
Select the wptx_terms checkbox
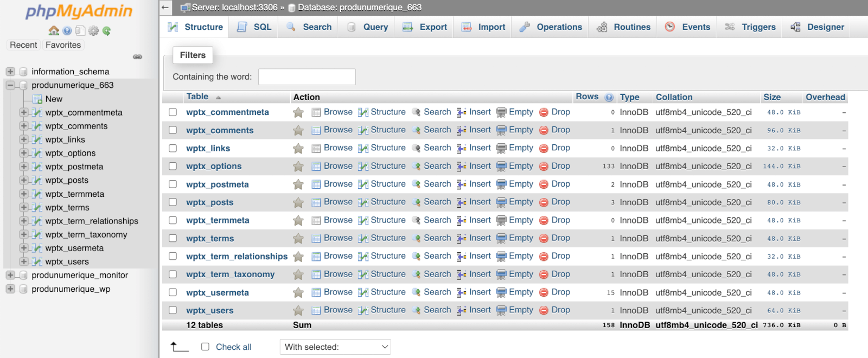(173, 238)
